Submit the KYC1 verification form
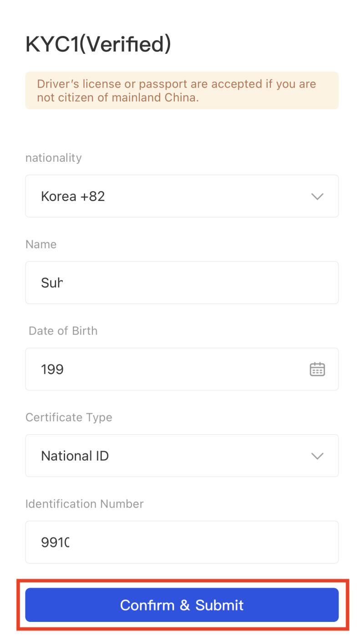Screen dimensions: 364x641 pyautogui.click(x=182, y=605)
